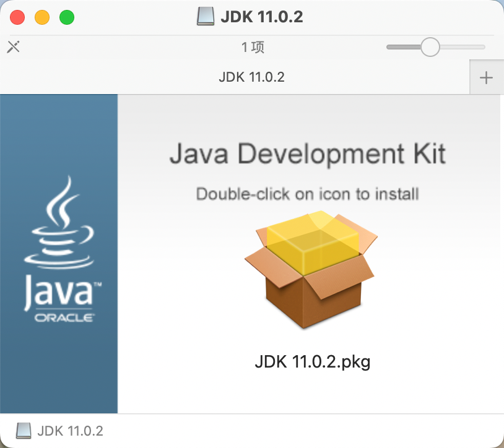
Task: Close the JDK 11.0.2 window
Action: (x=17, y=17)
